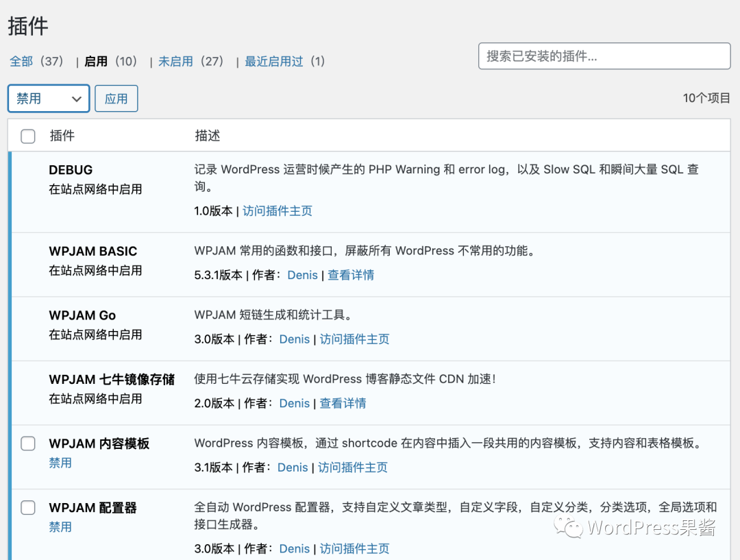Open Denis author link for WPJAM 七牛镜像存储
Viewport: 740px width, 560px height.
pos(295,404)
